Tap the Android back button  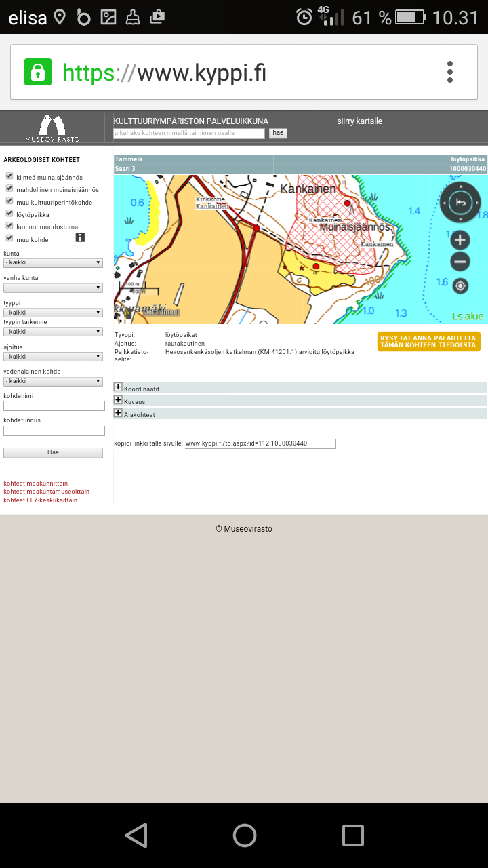[136, 835]
